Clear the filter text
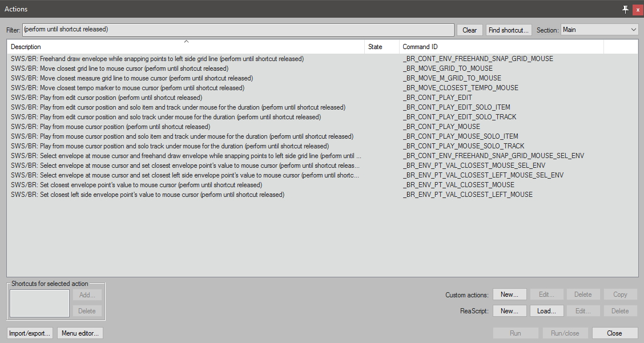The width and height of the screenshot is (644, 343). (469, 30)
